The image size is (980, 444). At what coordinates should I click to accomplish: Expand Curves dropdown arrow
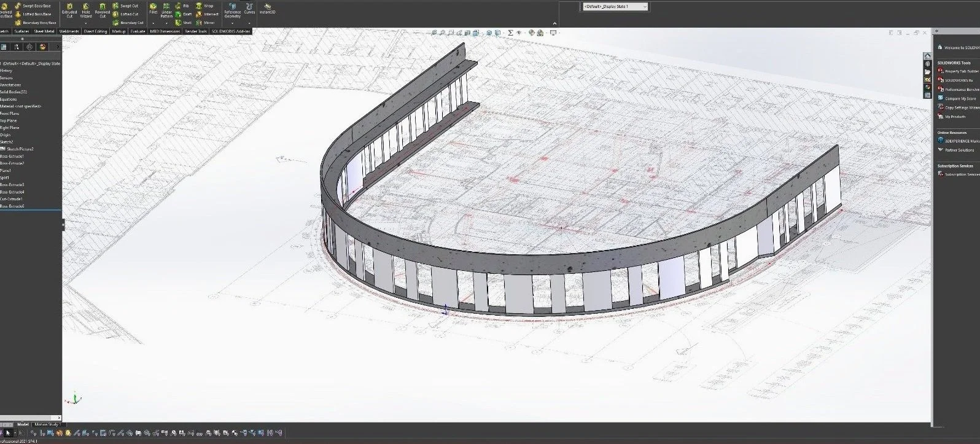pos(249,23)
